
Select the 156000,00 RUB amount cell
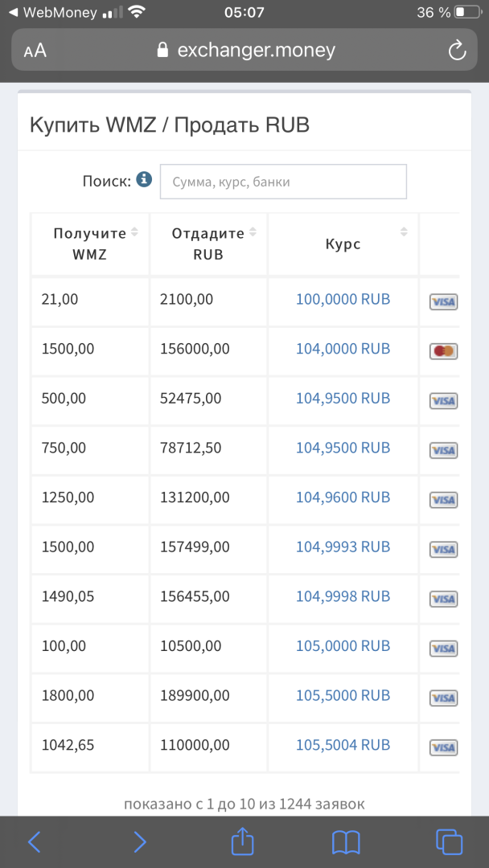point(209,351)
